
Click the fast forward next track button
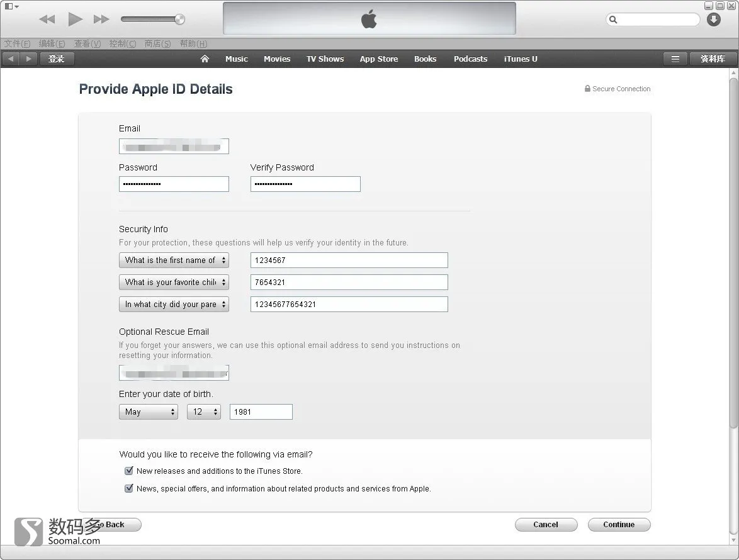101,20
